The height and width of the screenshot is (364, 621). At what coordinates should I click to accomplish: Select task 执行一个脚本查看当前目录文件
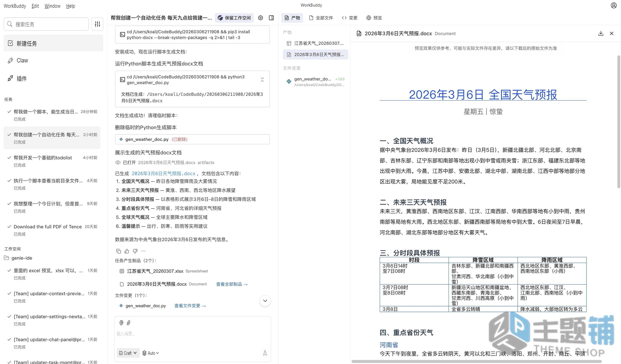point(52,184)
